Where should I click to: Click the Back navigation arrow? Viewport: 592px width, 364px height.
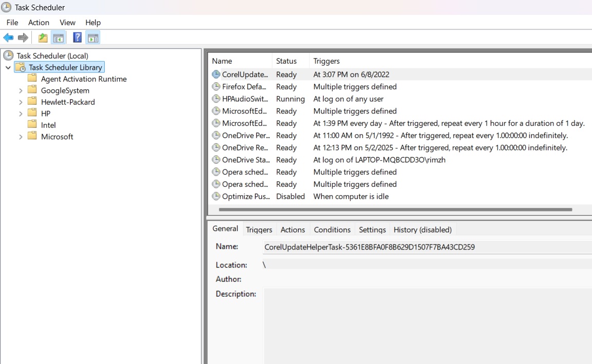8,37
